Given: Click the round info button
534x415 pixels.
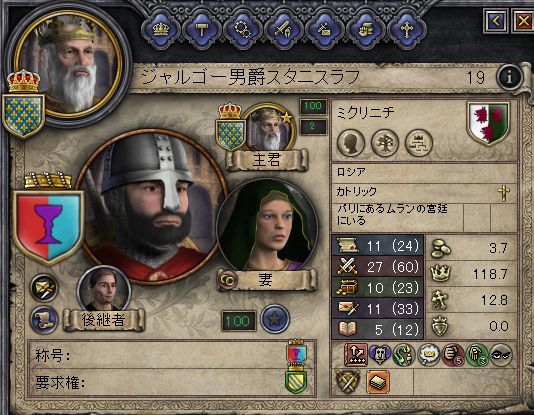Looking at the screenshot, I should coord(509,78).
